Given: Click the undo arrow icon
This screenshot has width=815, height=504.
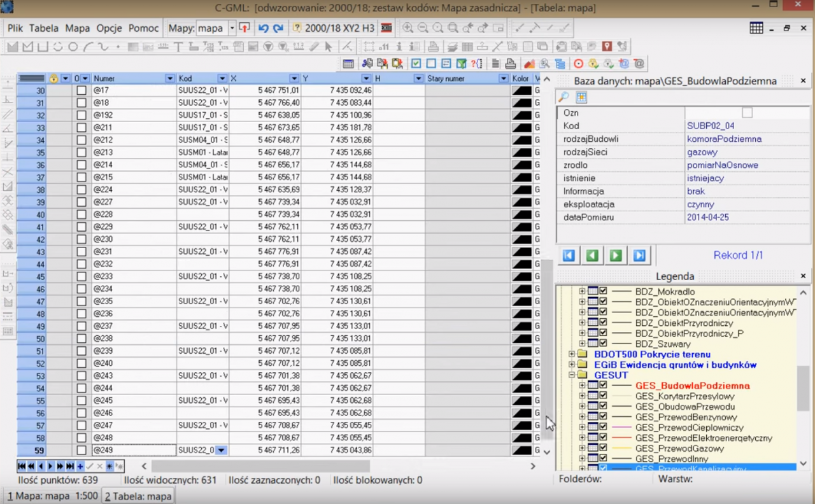Looking at the screenshot, I should click(263, 28).
